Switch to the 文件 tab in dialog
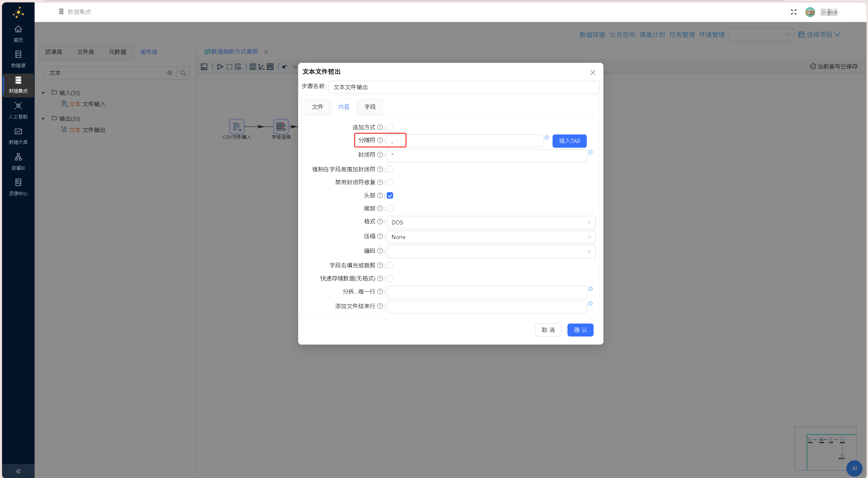868x478 pixels. click(x=317, y=107)
